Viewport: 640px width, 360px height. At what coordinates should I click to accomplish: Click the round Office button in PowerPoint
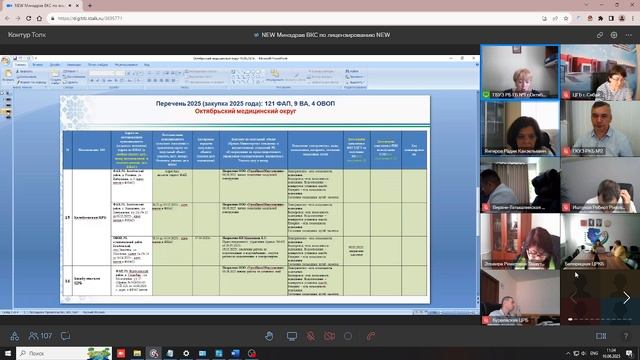pyautogui.click(x=5, y=61)
